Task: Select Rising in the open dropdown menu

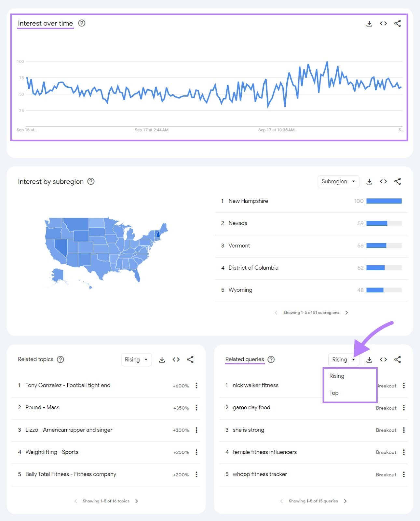Action: point(336,376)
